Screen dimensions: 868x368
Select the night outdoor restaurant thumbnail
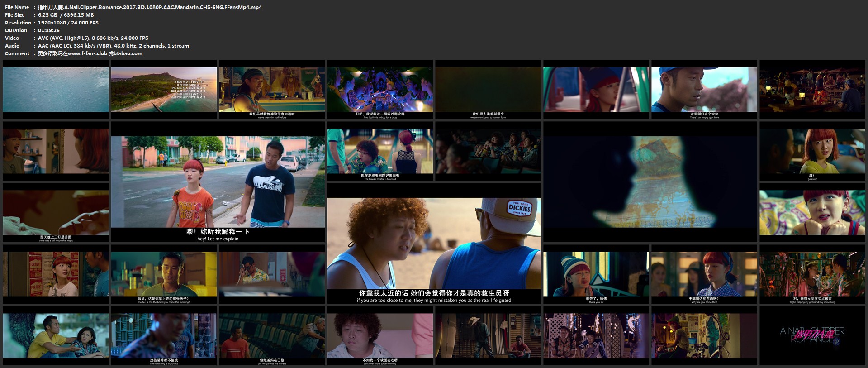812,89
